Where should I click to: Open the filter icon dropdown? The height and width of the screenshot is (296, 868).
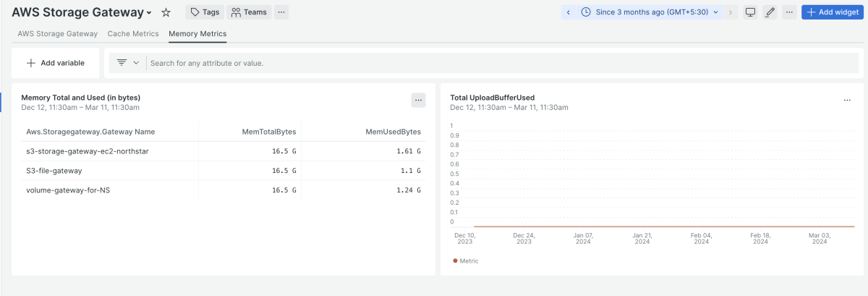point(128,63)
